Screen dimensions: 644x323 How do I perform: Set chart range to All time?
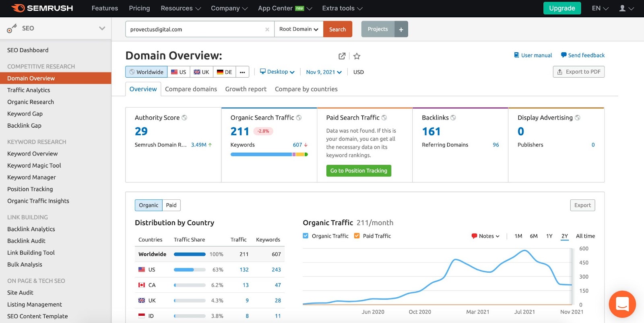[x=585, y=236]
